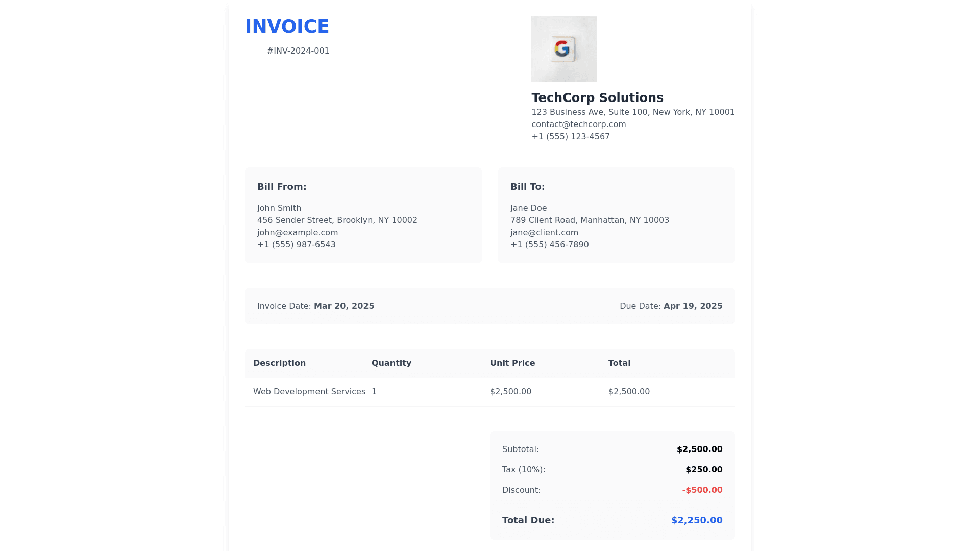Viewport: 980px width, 551px height.
Task: Click the jane@client.com client email
Action: (544, 233)
